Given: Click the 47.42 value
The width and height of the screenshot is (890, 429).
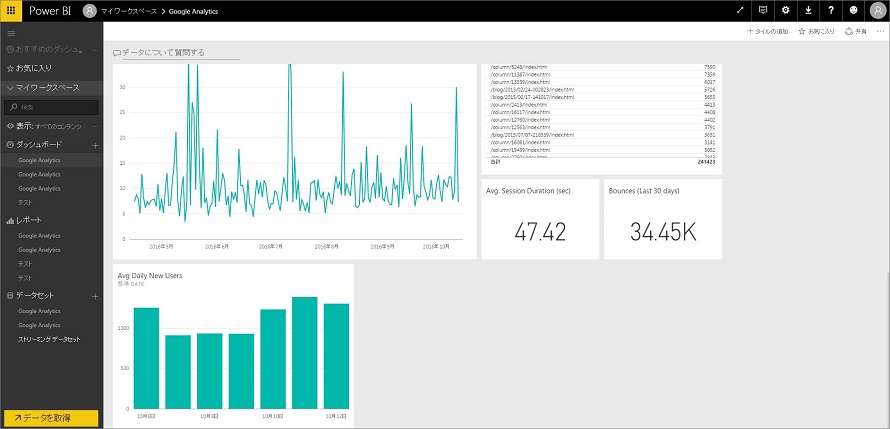Looking at the screenshot, I should point(540,232).
